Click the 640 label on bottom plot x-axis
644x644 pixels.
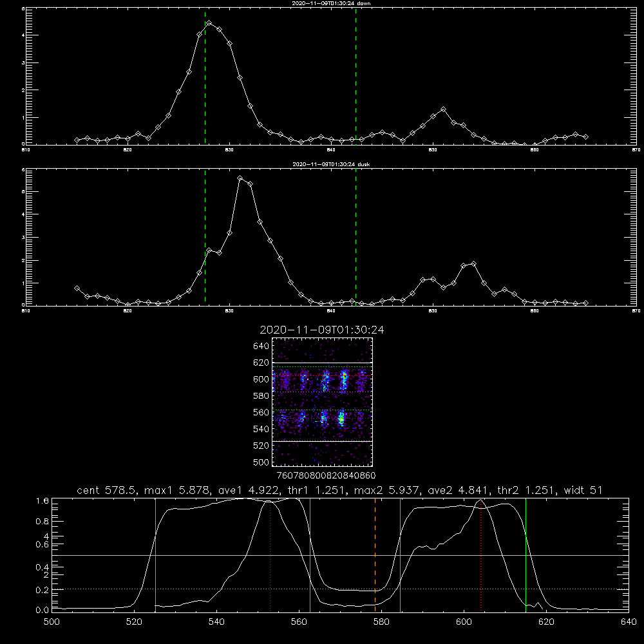[x=629, y=622]
